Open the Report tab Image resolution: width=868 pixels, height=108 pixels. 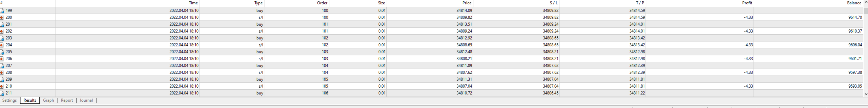(x=67, y=100)
